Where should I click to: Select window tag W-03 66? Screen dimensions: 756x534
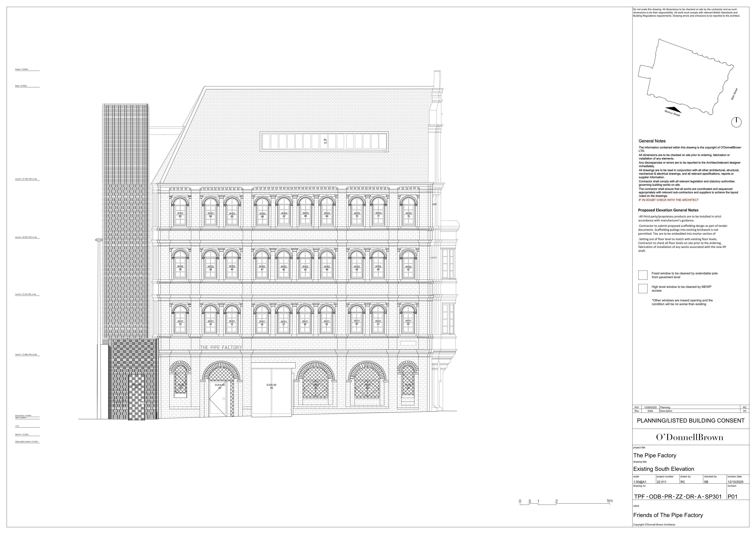[x=262, y=215]
